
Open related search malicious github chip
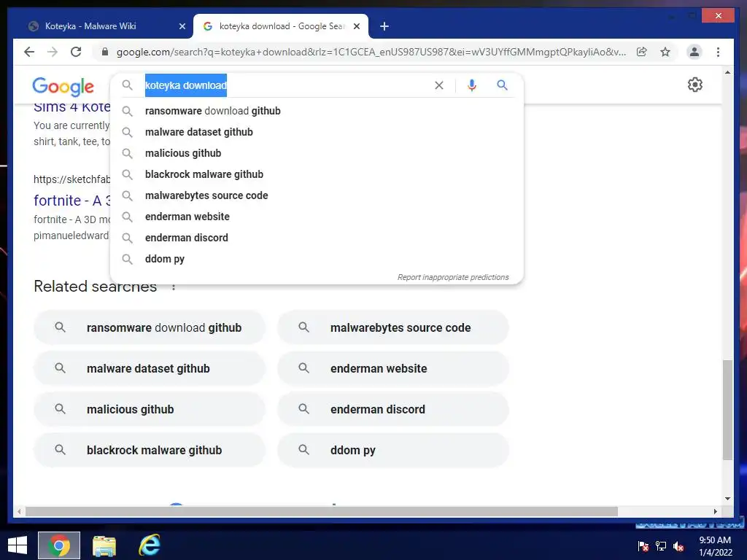[x=149, y=410]
